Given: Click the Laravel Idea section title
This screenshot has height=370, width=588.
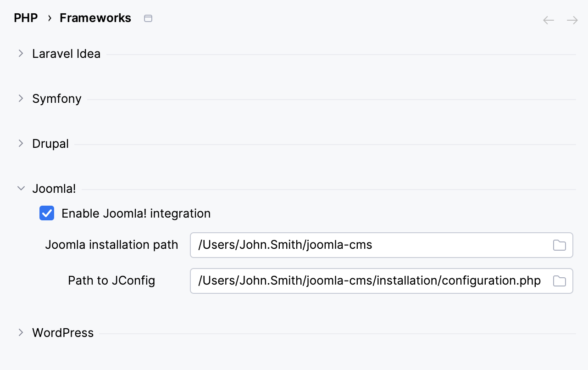Looking at the screenshot, I should pos(66,53).
